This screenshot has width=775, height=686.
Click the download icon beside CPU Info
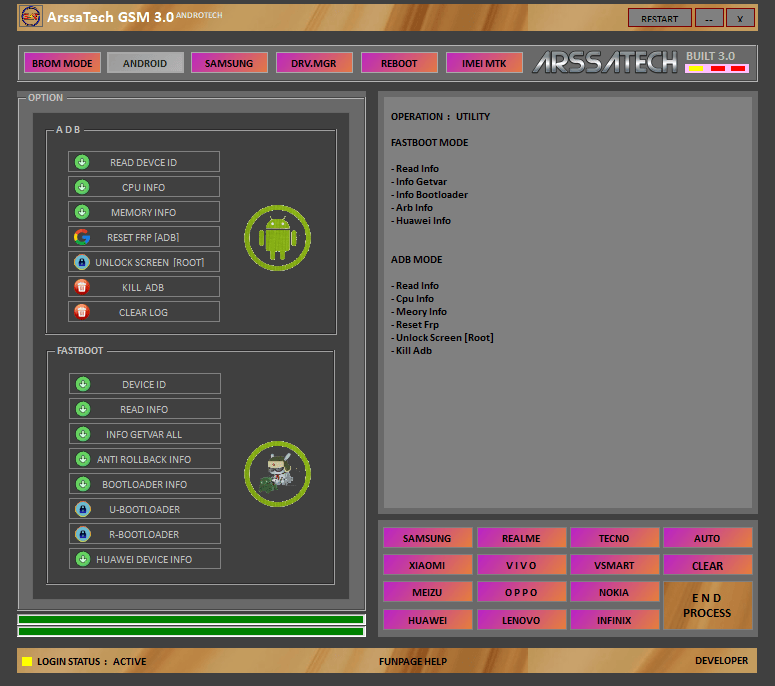(81, 187)
